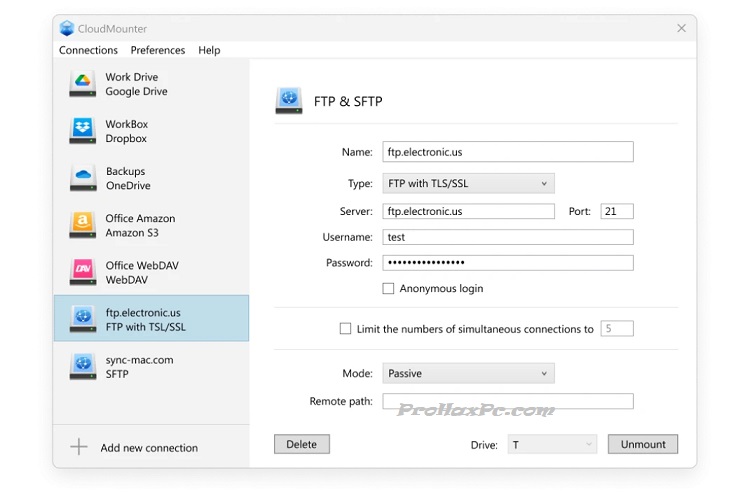The image size is (750, 497).
Task: Toggle the limit simultaneous connections checkbox
Action: point(345,329)
